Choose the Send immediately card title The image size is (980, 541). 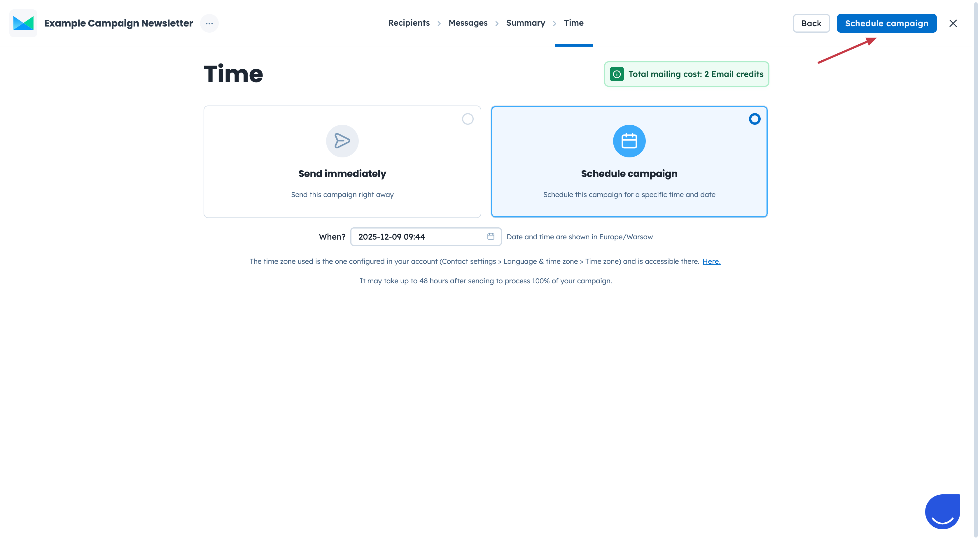342,174
